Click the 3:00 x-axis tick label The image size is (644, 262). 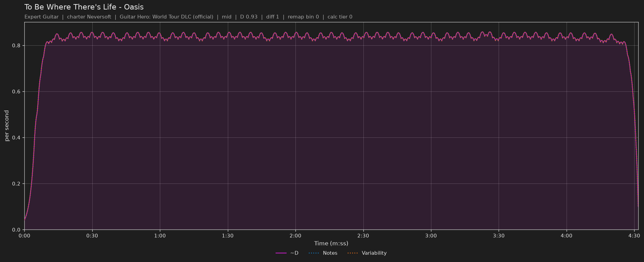point(431,236)
